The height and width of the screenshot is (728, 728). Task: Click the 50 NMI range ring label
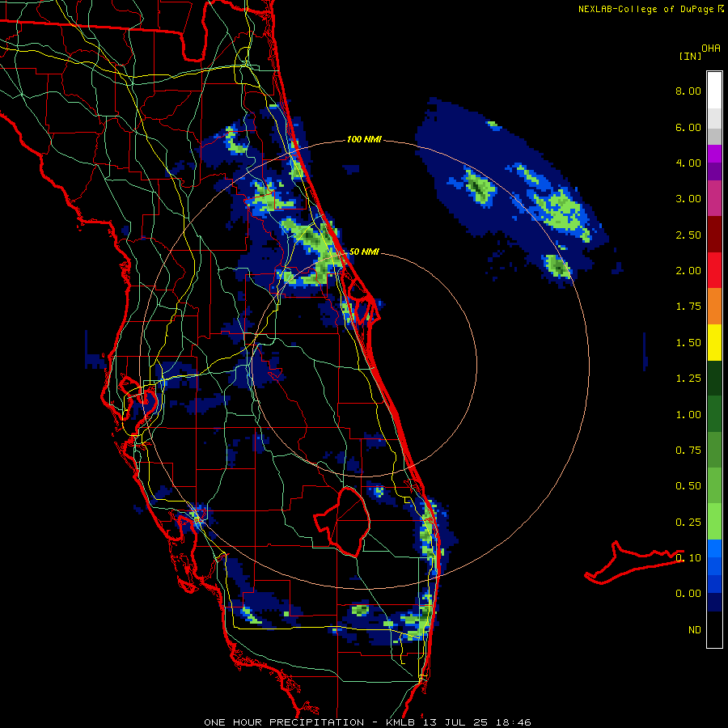[x=364, y=252]
